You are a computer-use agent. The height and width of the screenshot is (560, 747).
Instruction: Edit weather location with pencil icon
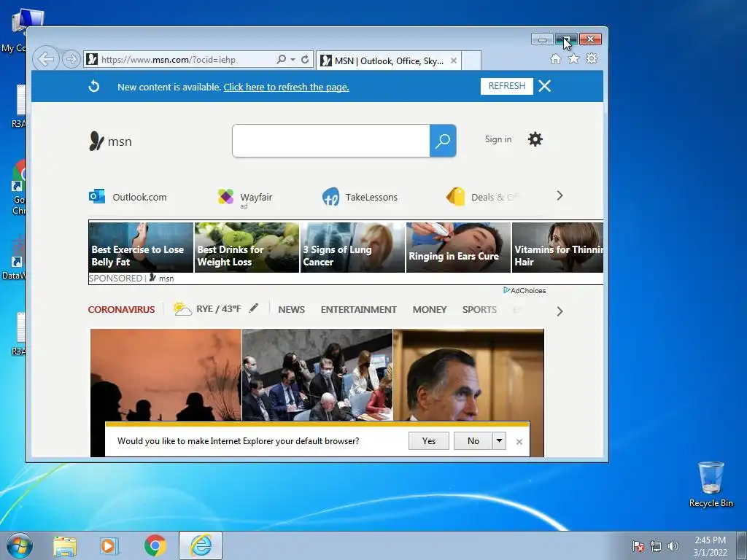tap(253, 308)
